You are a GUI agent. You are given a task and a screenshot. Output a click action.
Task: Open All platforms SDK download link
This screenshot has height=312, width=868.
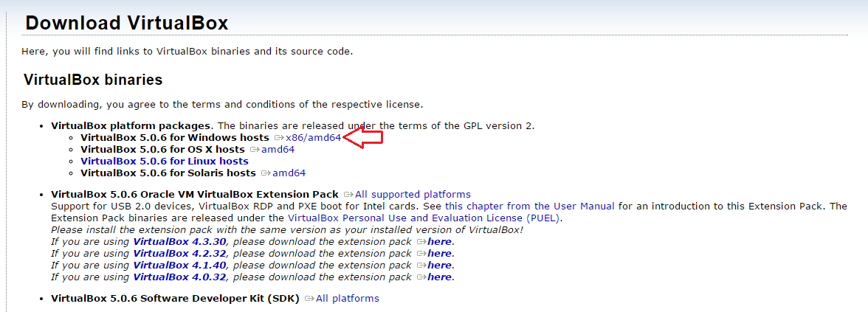[x=348, y=298]
